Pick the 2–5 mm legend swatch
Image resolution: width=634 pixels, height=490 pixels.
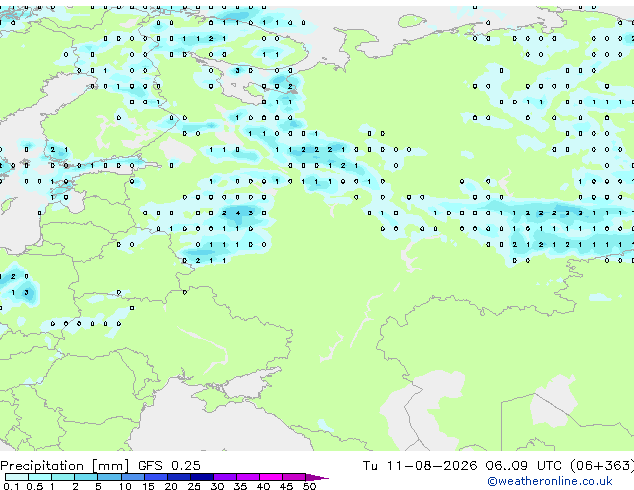pos(86,477)
